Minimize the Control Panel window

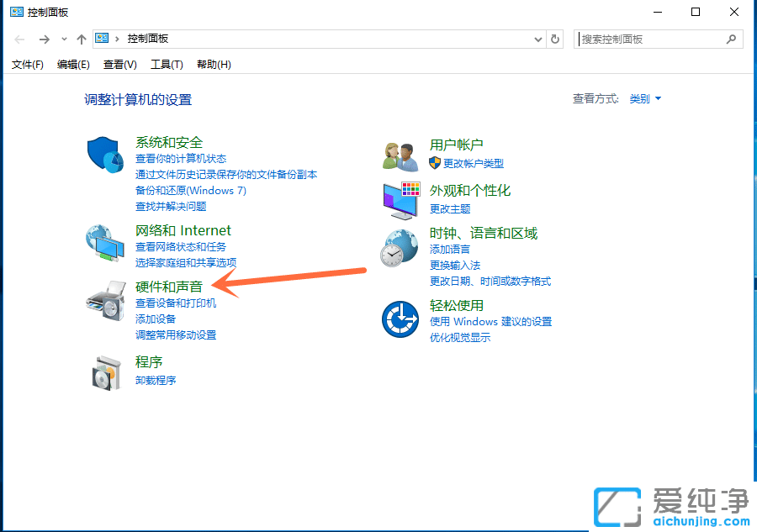click(658, 12)
